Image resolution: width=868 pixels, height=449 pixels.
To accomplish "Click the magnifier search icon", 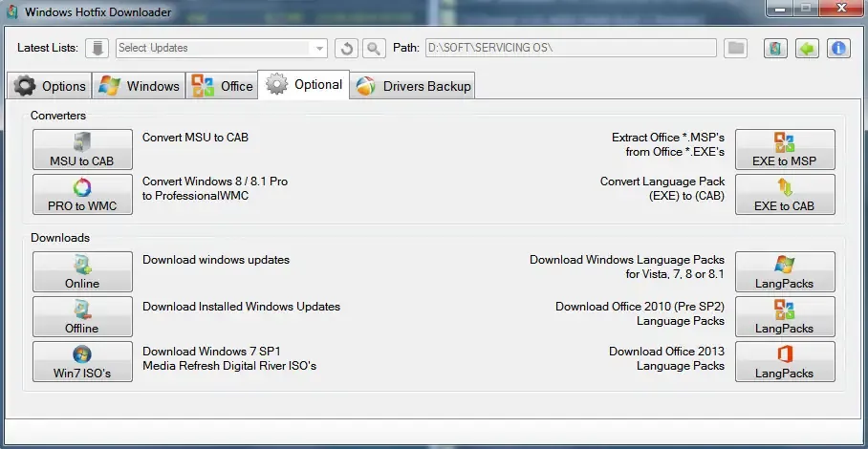I will point(373,48).
